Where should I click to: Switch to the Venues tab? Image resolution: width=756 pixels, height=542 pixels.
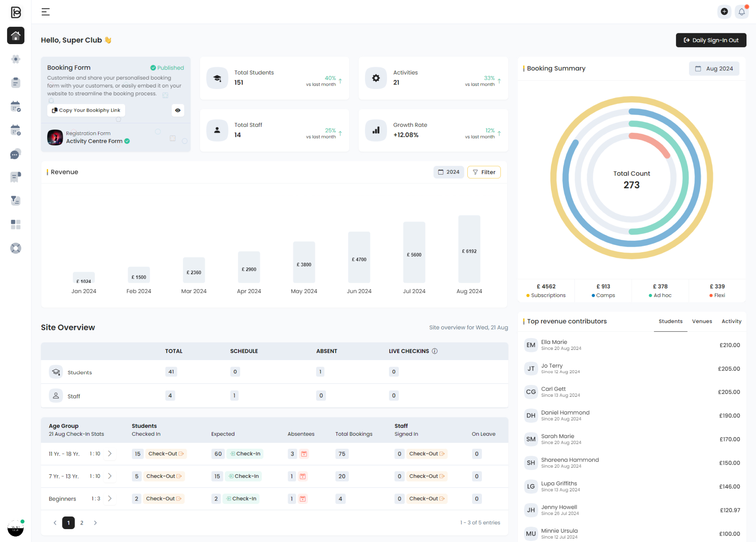tap(702, 321)
